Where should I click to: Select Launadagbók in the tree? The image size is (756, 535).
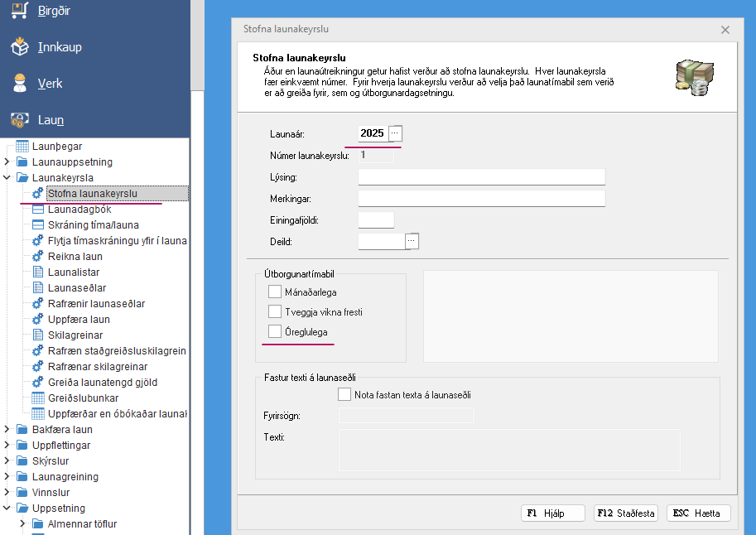tap(79, 210)
